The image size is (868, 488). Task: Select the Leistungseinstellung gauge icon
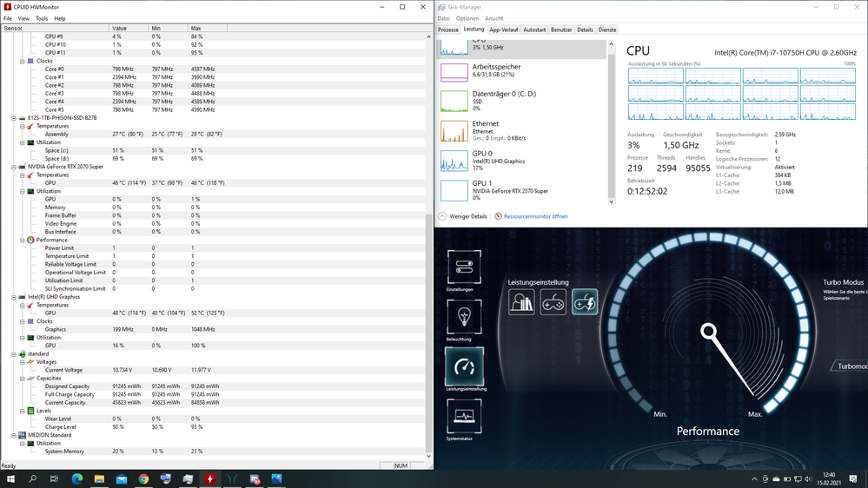(464, 366)
